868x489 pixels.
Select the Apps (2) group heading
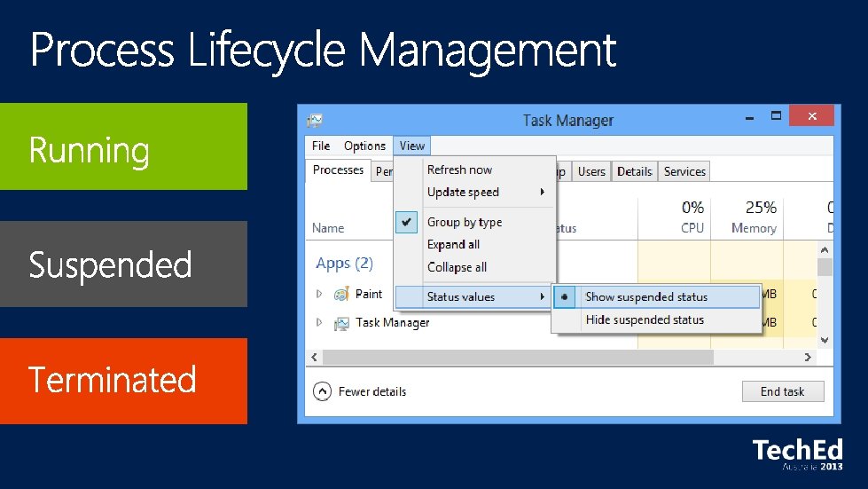point(344,263)
